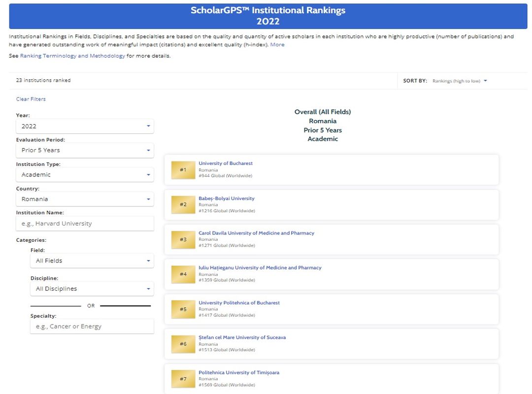The width and height of the screenshot is (532, 394).
Task: Open the Year dropdown showing 2022
Action: pos(85,126)
